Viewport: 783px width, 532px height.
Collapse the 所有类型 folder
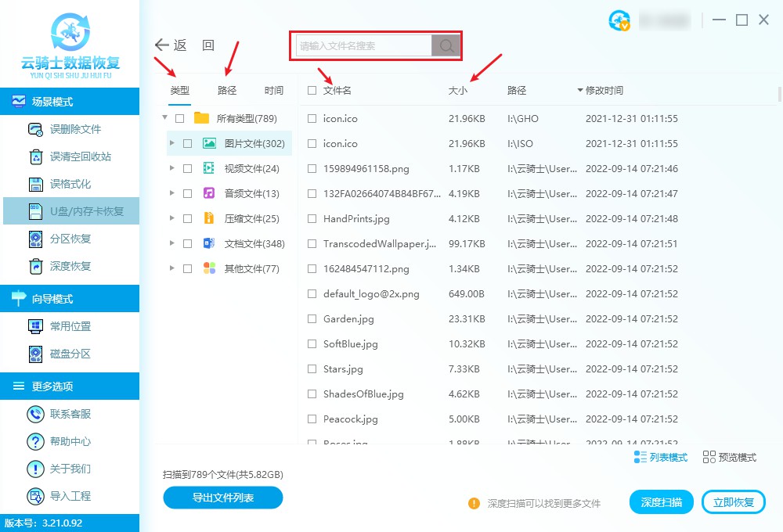click(164, 118)
